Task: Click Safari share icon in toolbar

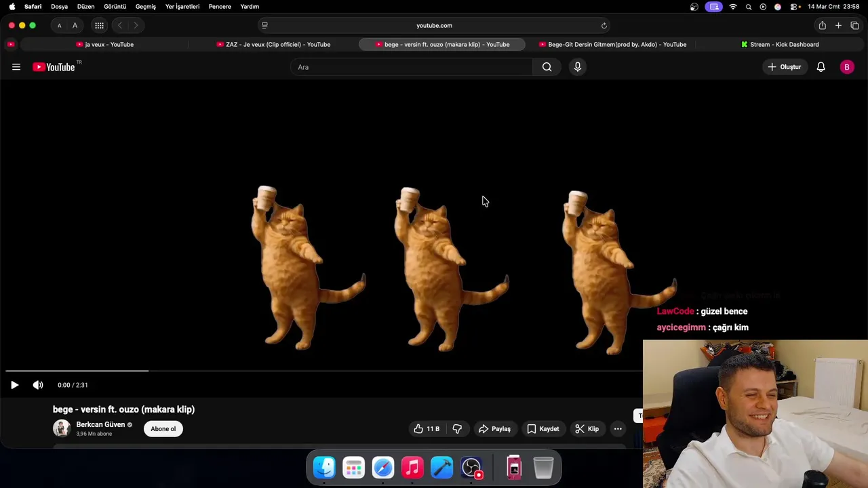Action: click(822, 26)
